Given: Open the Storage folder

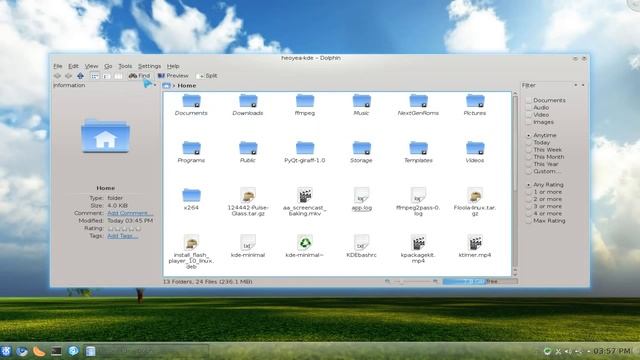Looking at the screenshot, I should tap(361, 152).
